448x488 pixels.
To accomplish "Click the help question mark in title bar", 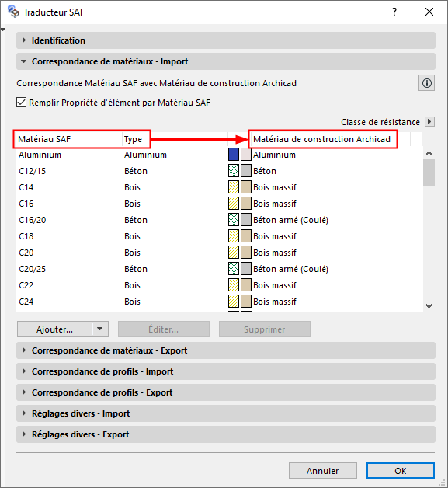I will [394, 12].
